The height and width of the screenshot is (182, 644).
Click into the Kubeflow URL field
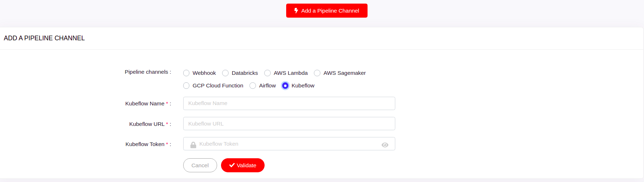tap(289, 124)
